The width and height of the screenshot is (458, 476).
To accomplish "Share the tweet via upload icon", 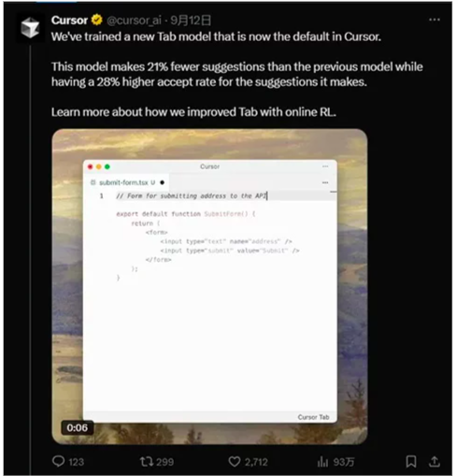I will [x=434, y=461].
